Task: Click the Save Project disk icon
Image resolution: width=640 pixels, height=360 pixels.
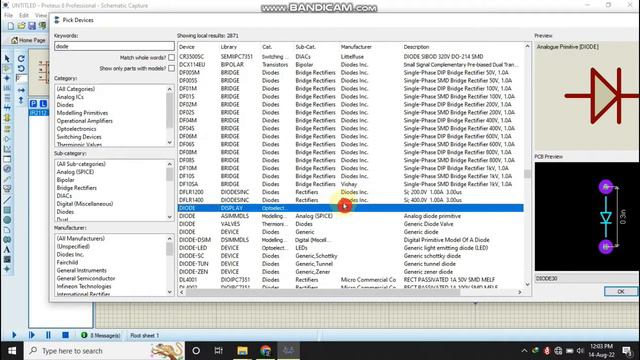Action: [32, 26]
